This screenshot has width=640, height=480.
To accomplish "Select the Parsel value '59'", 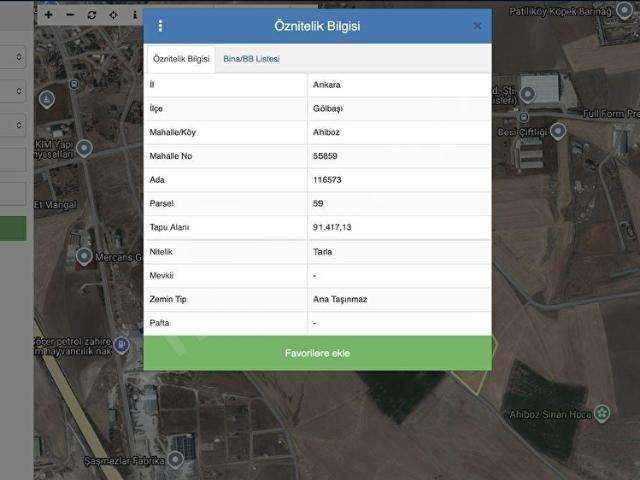I will [318, 203].
